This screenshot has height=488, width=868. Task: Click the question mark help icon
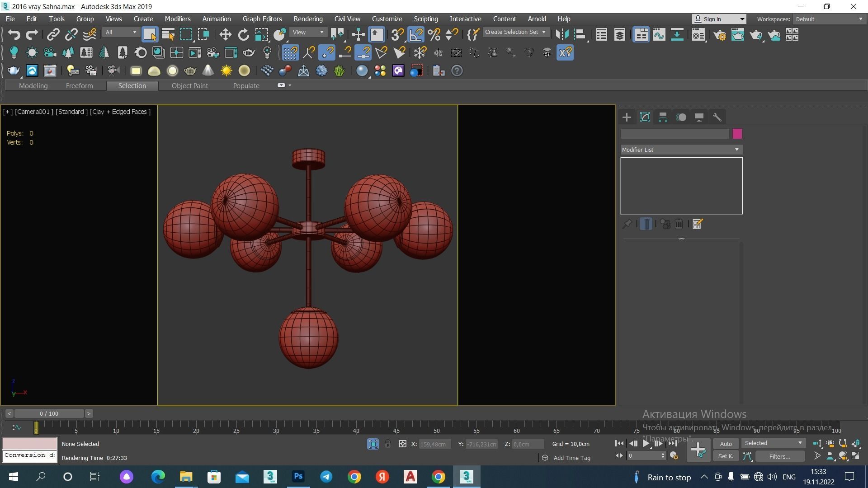[457, 71]
